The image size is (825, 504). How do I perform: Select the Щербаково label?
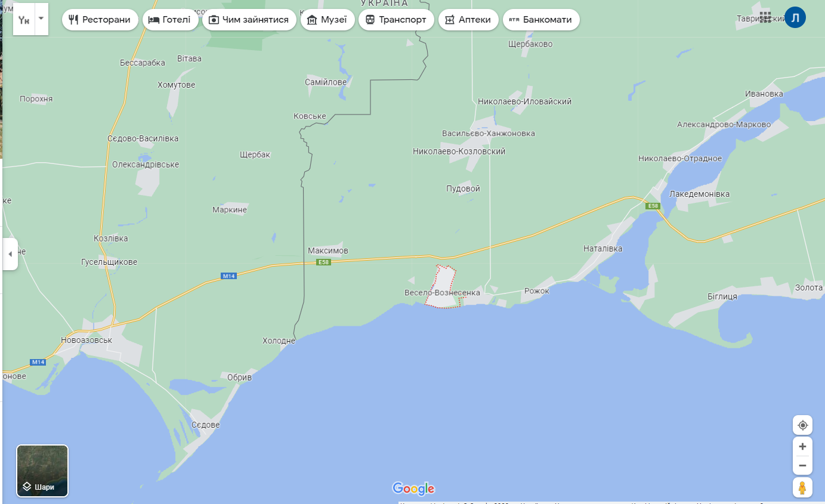pyautogui.click(x=530, y=44)
